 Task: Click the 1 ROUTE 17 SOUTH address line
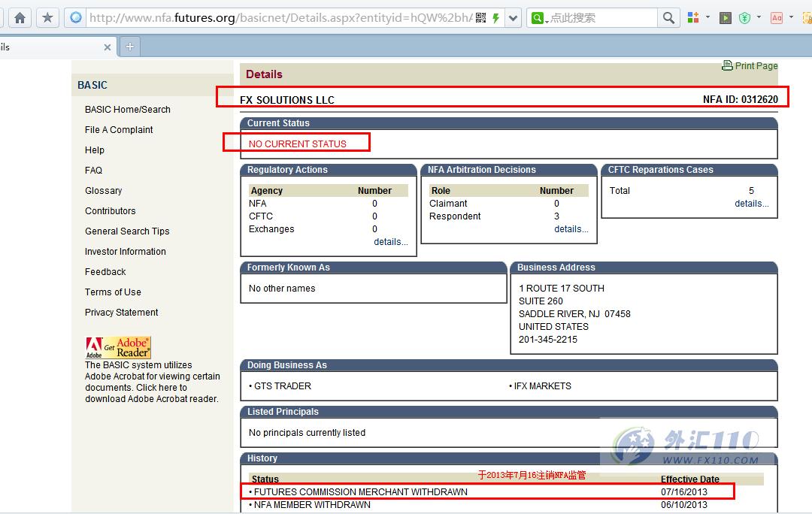pos(562,289)
